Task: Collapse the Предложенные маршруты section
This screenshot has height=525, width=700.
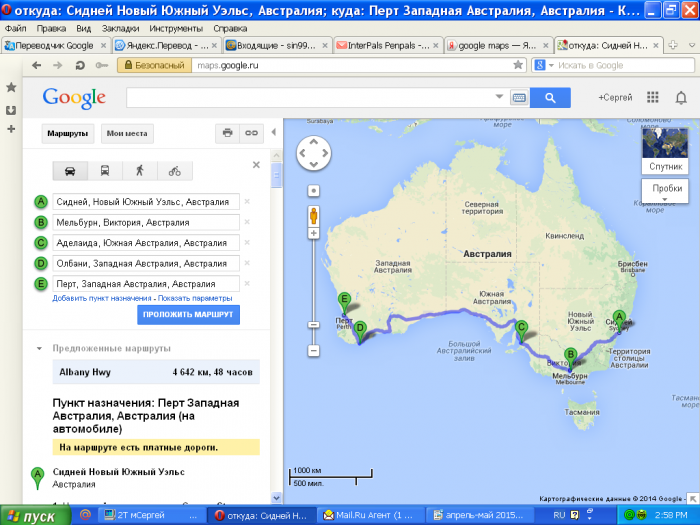Action: pyautogui.click(x=39, y=348)
